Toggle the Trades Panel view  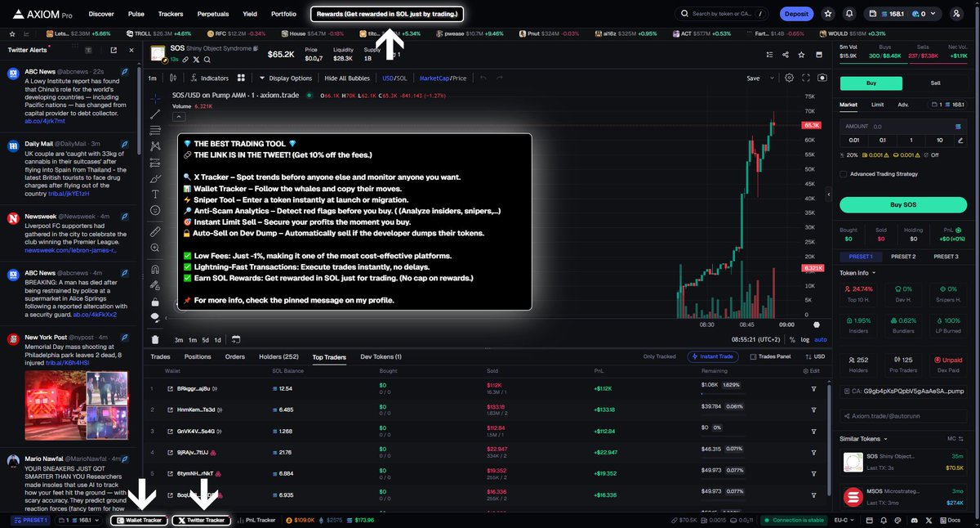point(770,356)
